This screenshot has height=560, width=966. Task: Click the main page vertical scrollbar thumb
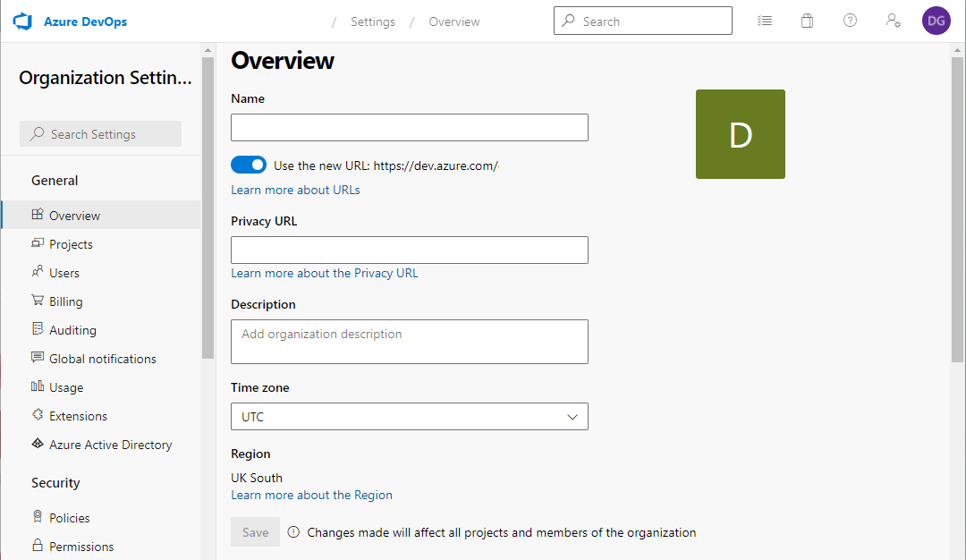pos(957,209)
